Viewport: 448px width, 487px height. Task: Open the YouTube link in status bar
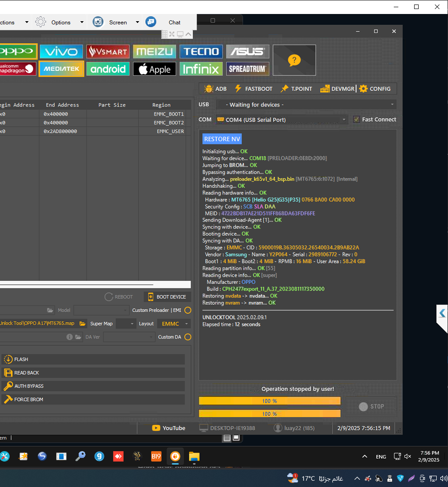169,428
